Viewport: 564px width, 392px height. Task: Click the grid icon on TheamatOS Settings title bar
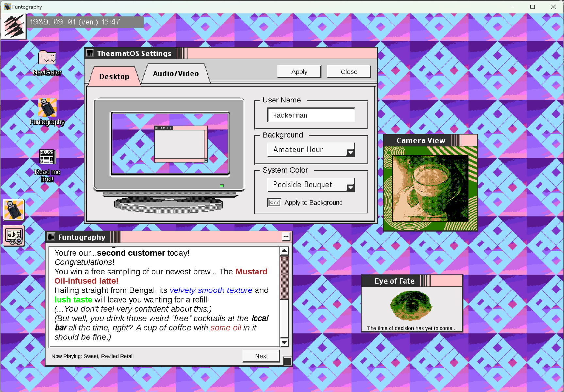pos(90,53)
